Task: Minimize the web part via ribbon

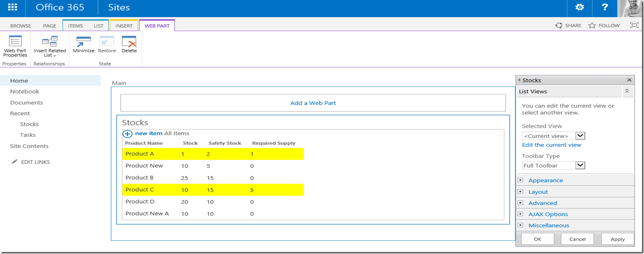Action: pyautogui.click(x=83, y=42)
